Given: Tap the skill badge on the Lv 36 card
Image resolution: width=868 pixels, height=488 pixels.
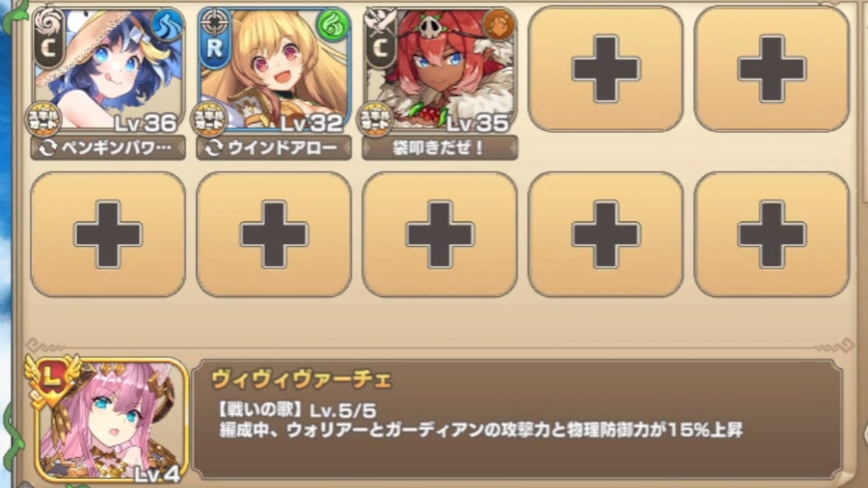Looking at the screenshot, I should point(43,119).
